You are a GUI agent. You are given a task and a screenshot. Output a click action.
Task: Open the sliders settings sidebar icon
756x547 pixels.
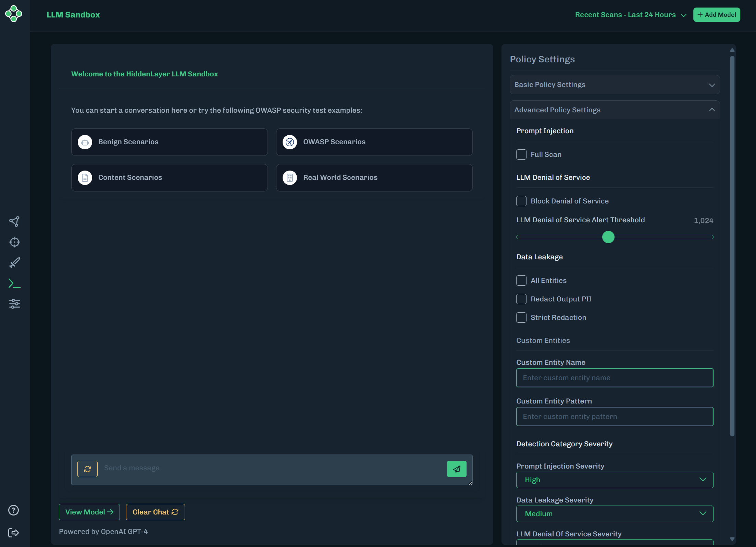click(x=14, y=303)
